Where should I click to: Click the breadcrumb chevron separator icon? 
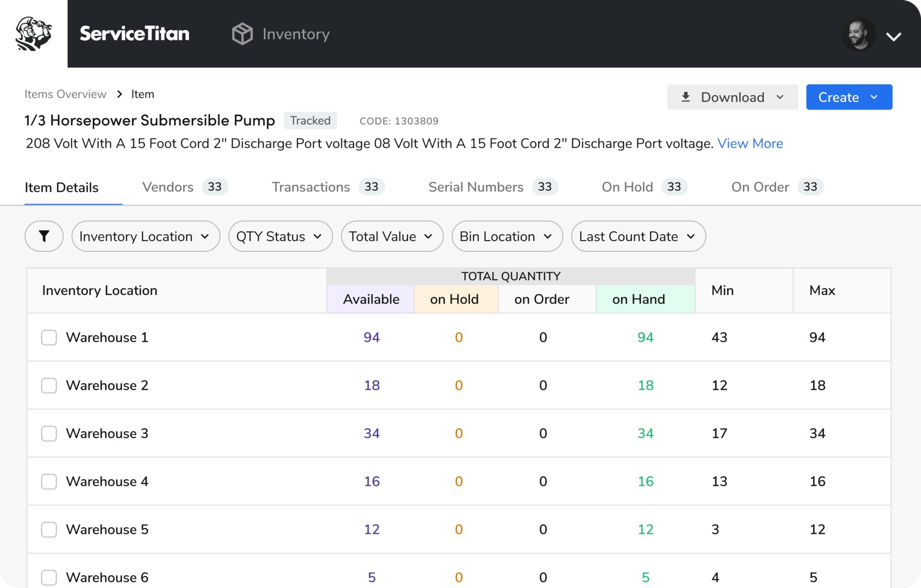[x=119, y=94]
